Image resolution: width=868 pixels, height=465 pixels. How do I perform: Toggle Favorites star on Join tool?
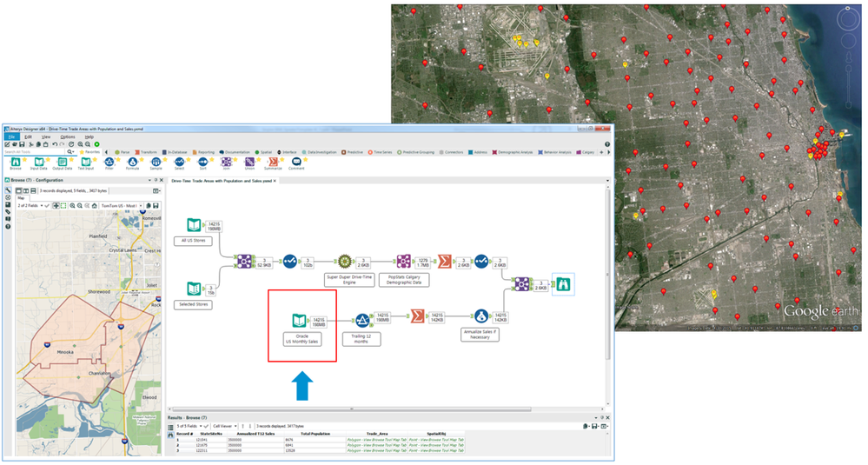pyautogui.click(x=235, y=159)
